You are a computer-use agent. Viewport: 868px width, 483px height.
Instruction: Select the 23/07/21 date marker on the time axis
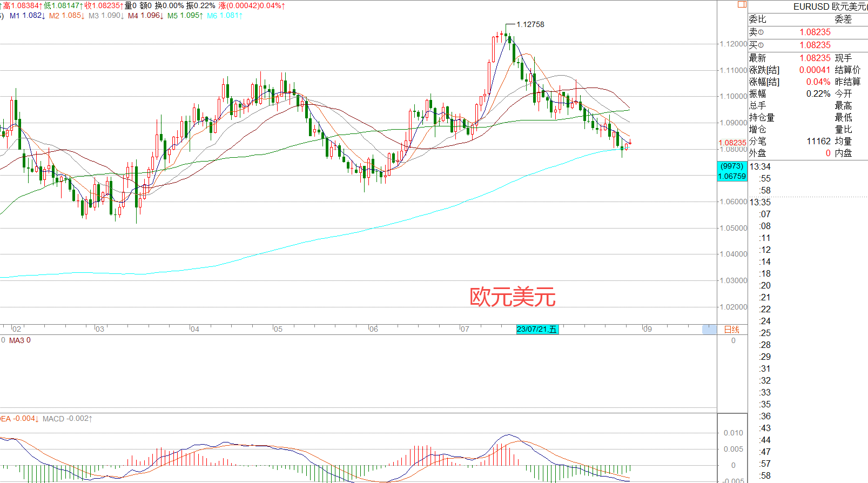click(x=537, y=329)
